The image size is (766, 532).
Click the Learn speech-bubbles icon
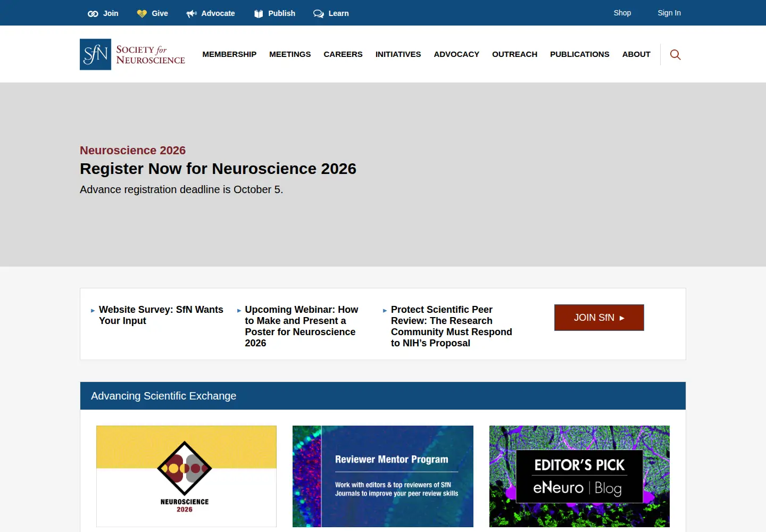319,14
